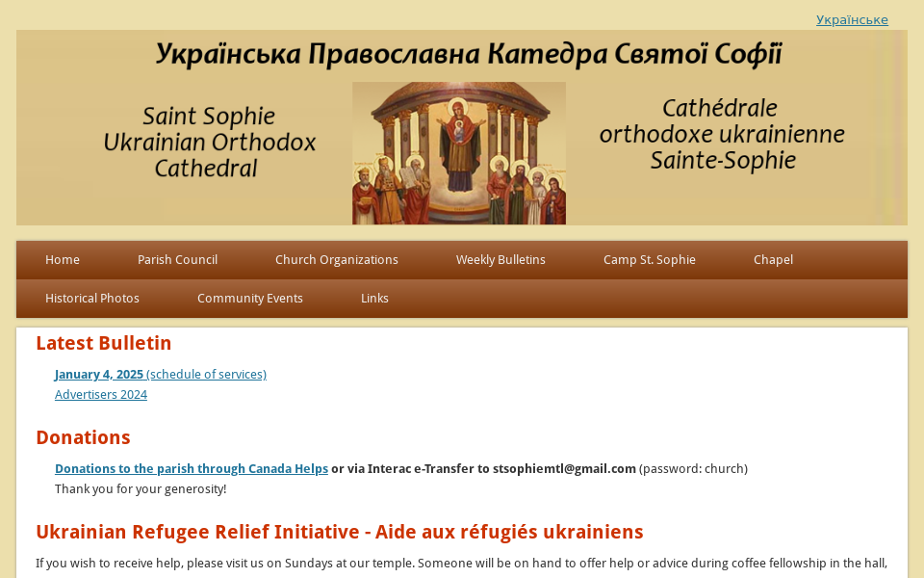Click the icon painting in the banner

459,154
